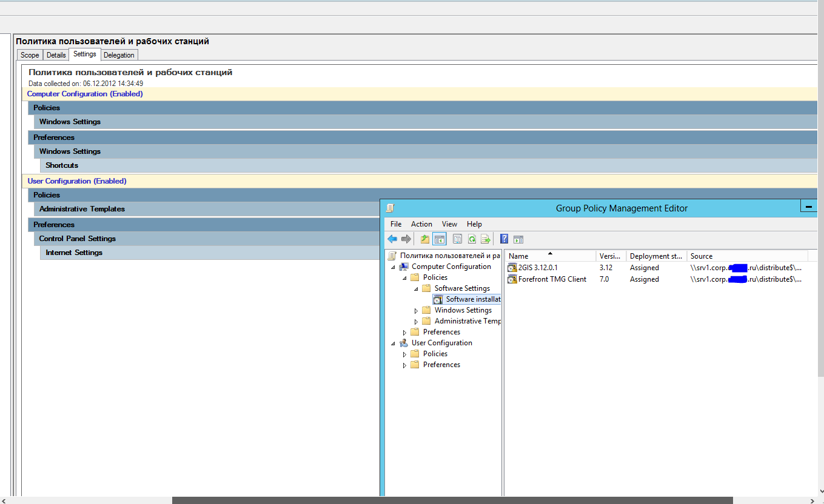Image resolution: width=824 pixels, height=504 pixels.
Task: Click the horizontal scrollbar thumb at bottom
Action: pos(452,500)
